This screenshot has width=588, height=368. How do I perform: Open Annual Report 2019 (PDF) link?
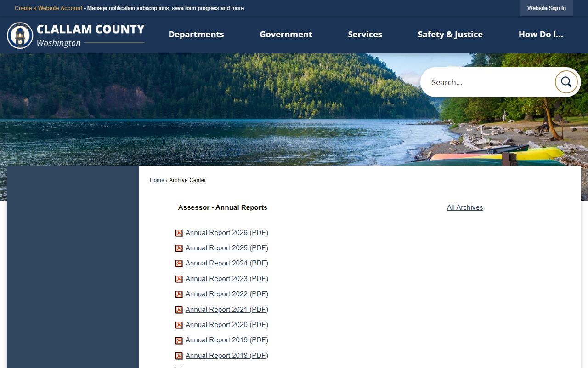tap(227, 340)
